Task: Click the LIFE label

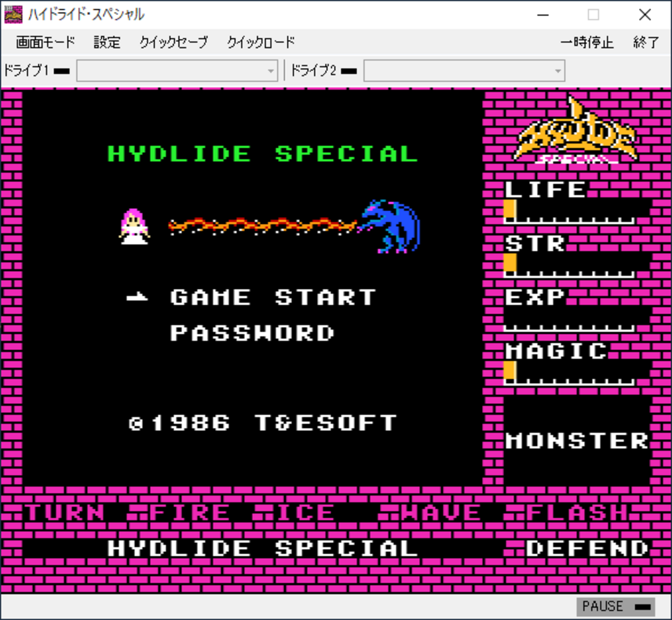Action: (545, 190)
